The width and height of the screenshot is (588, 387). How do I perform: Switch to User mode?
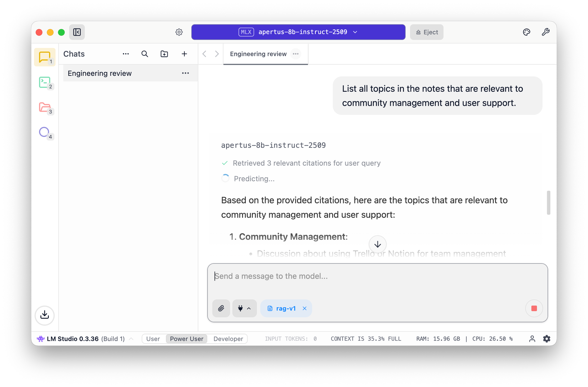(153, 339)
